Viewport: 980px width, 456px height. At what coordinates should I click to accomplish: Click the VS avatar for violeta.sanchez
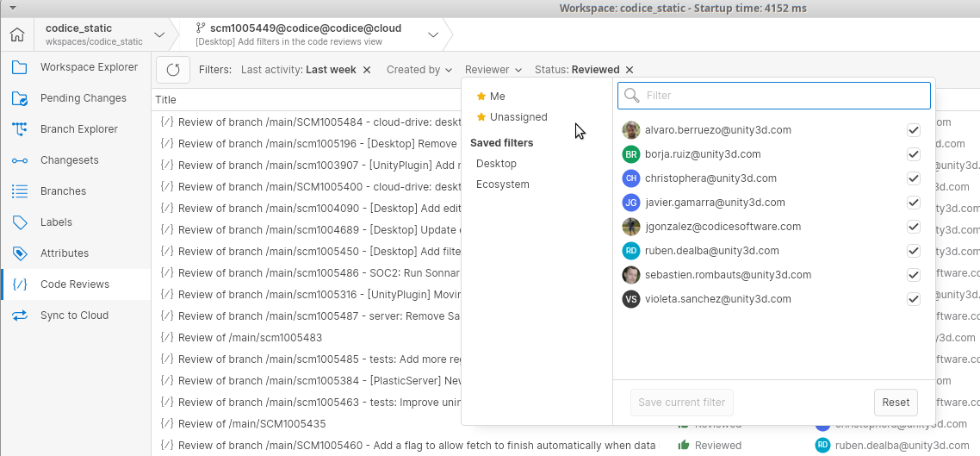[x=631, y=299]
